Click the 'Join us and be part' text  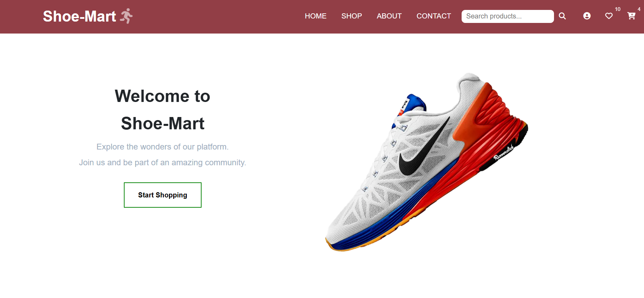163,163
